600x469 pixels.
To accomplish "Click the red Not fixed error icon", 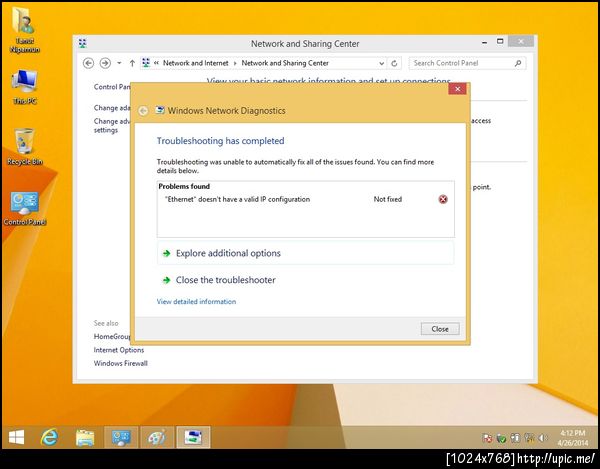I will pos(443,199).
